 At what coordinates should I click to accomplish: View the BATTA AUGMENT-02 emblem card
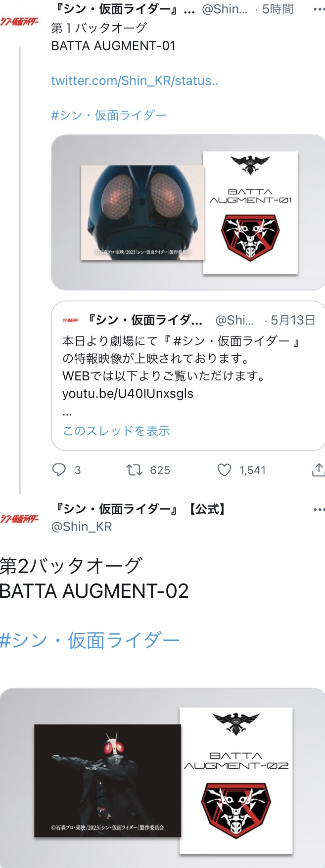(236, 781)
